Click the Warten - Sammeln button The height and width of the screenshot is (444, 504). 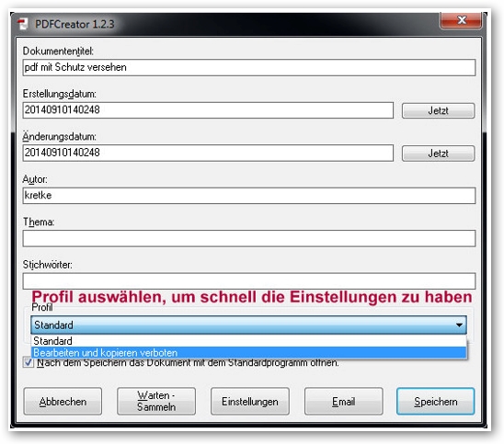(x=156, y=402)
